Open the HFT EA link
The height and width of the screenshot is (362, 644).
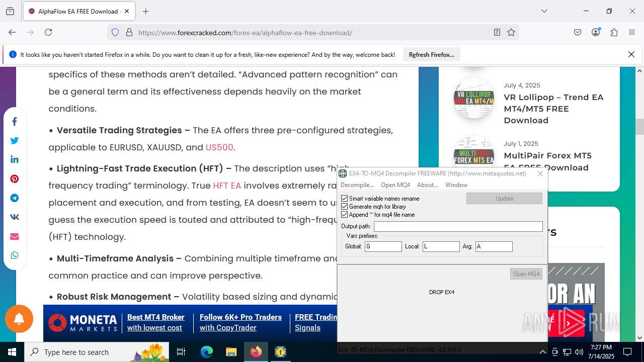click(227, 186)
